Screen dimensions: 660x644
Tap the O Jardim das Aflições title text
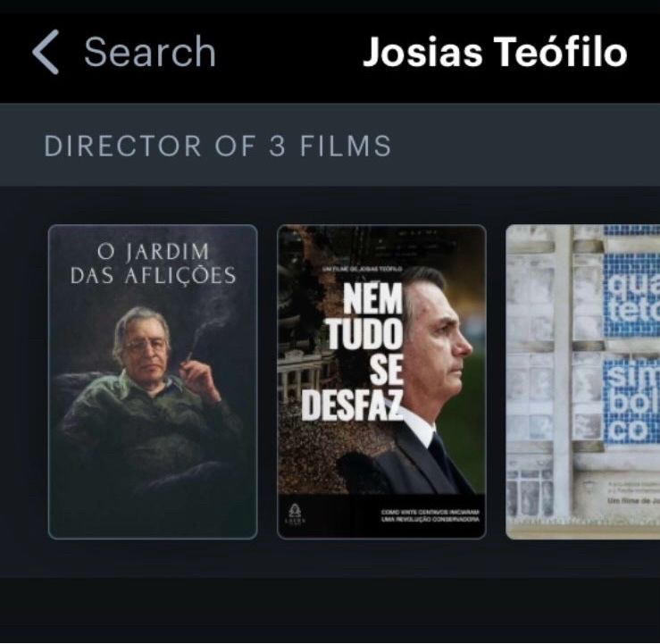click(153, 263)
